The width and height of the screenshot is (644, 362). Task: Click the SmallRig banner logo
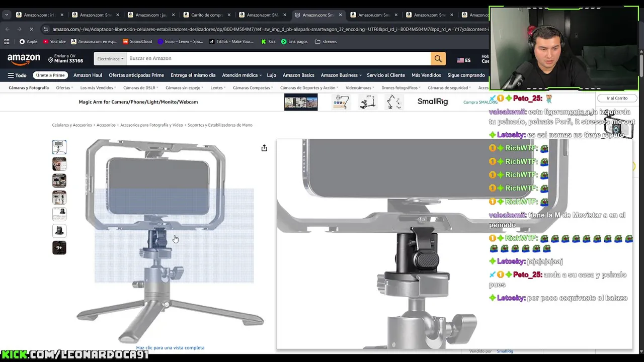click(x=432, y=102)
